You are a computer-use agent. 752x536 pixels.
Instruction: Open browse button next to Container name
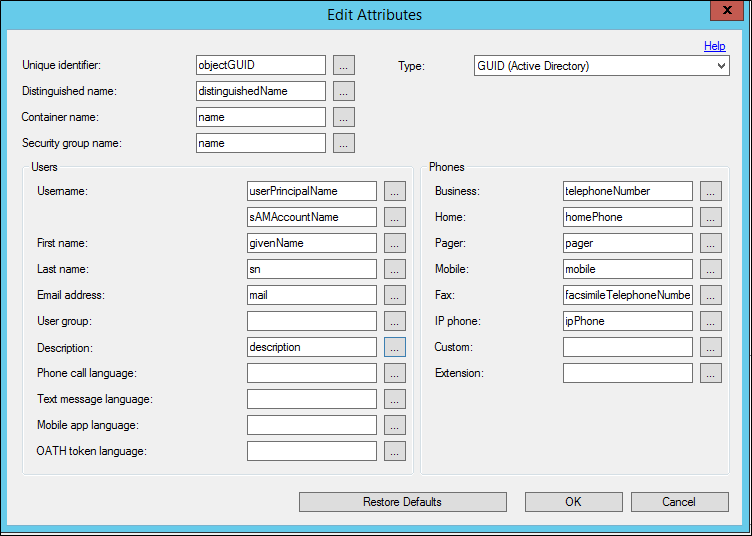point(344,117)
